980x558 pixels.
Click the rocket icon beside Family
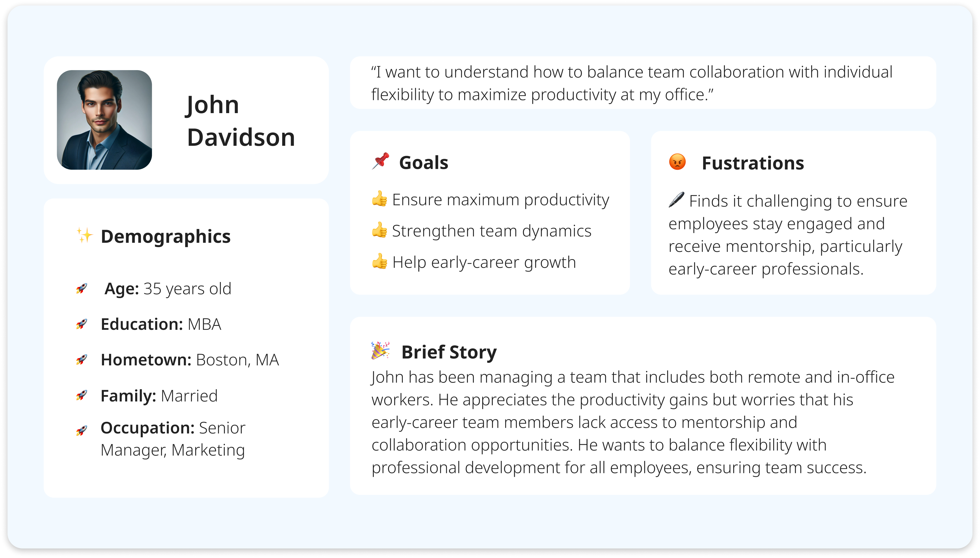[x=82, y=395]
